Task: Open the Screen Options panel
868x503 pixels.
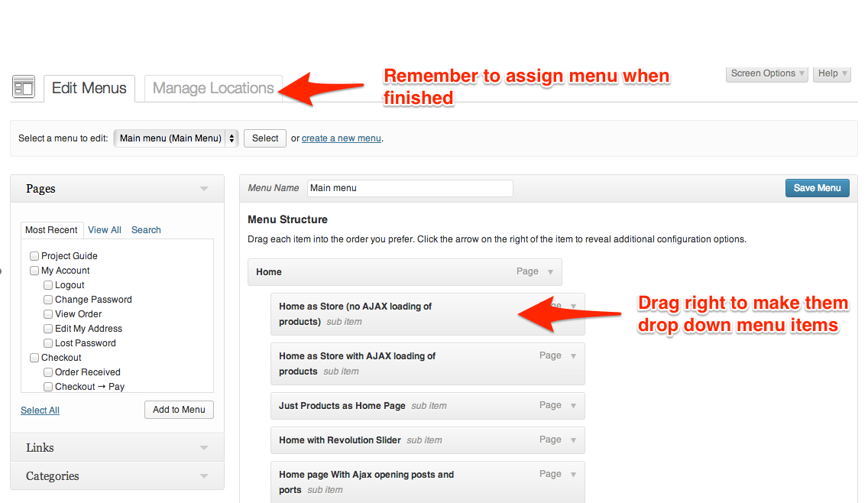Action: point(766,73)
